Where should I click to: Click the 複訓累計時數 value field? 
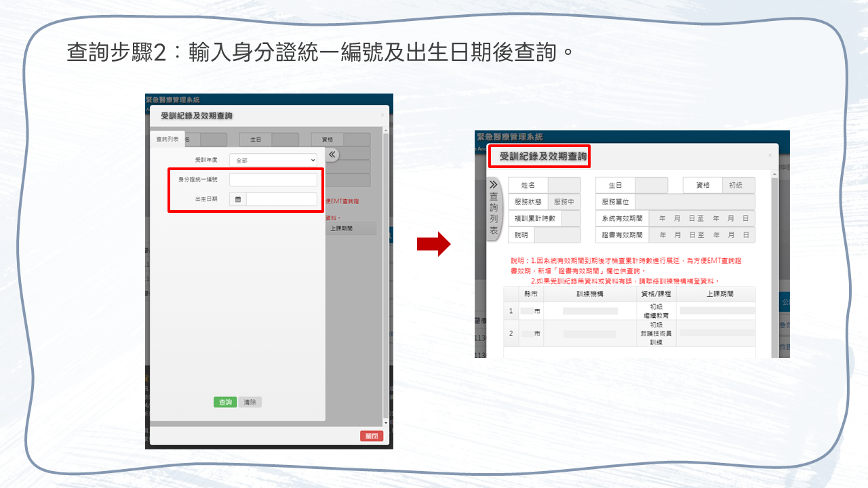[x=571, y=218]
